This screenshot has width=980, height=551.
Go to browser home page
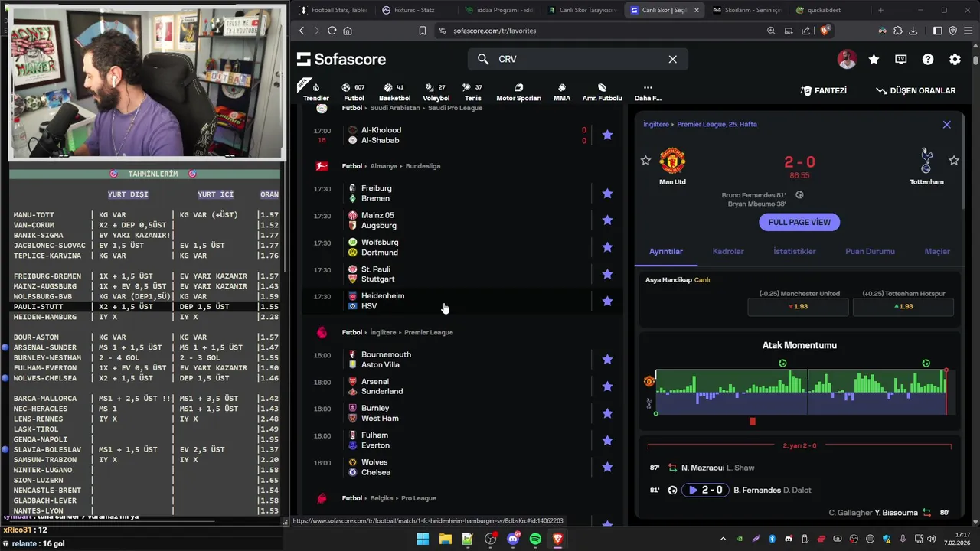(x=348, y=31)
